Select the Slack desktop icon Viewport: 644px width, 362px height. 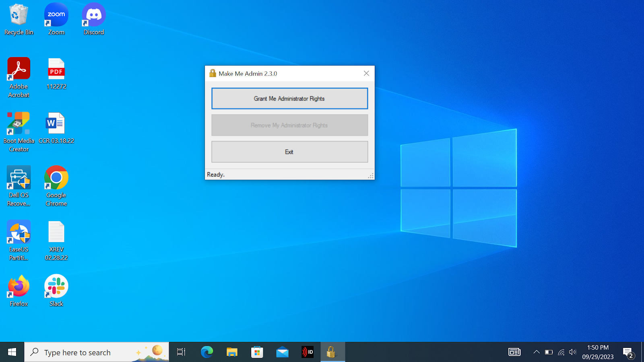click(56, 290)
